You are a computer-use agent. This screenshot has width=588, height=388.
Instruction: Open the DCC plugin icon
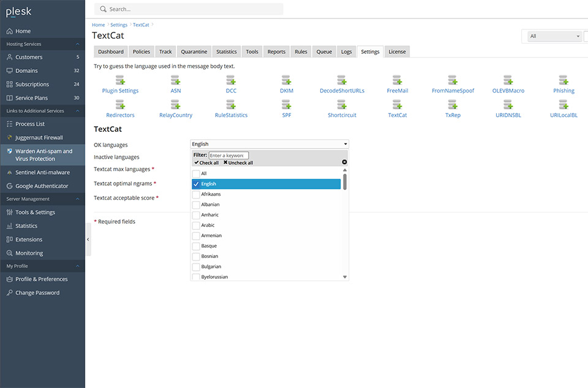click(231, 80)
